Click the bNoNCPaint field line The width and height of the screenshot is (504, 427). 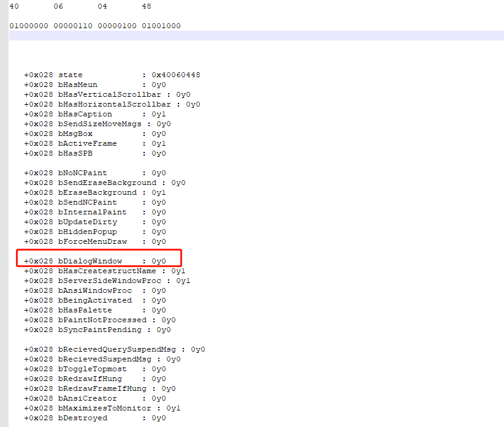pos(95,173)
